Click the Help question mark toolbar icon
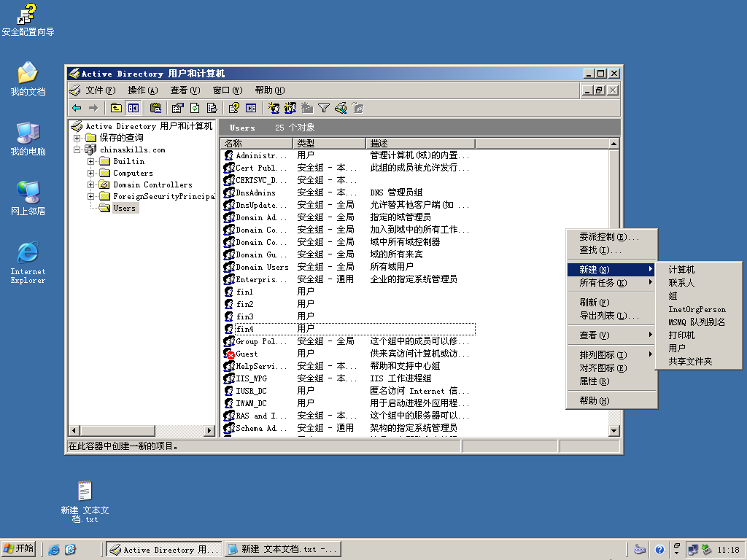Viewport: 747px width, 560px height. click(x=233, y=108)
